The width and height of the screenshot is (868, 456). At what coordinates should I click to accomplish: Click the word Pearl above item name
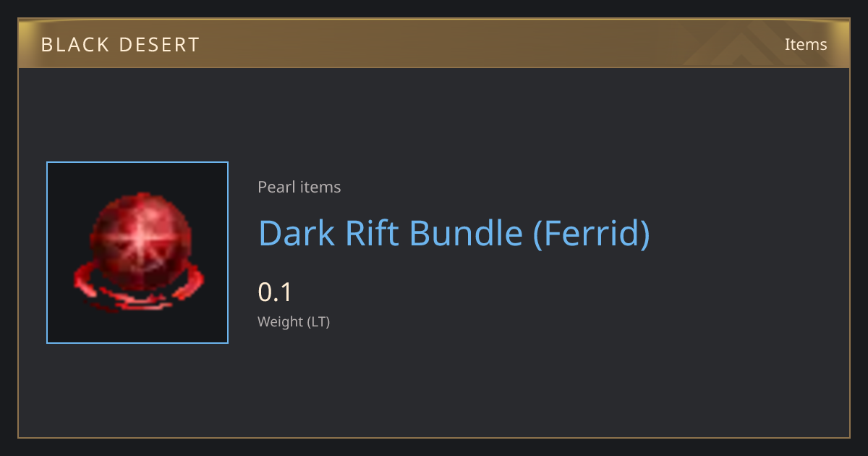[276, 187]
